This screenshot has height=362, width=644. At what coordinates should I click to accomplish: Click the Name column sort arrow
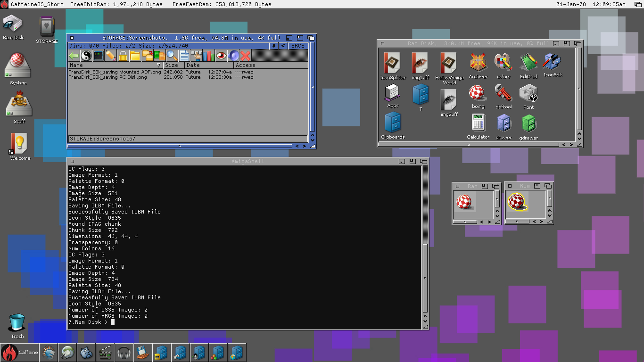tap(158, 65)
